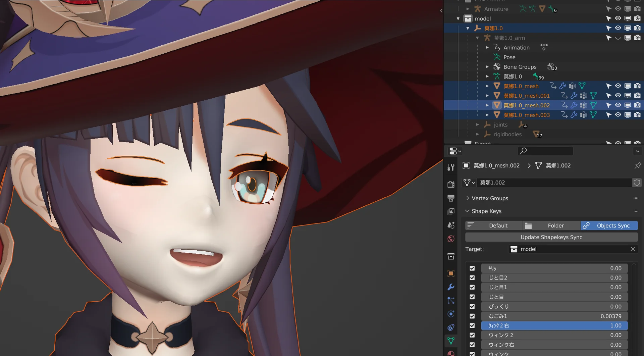Open the Particles properties tab
Image resolution: width=644 pixels, height=356 pixels.
(x=451, y=301)
